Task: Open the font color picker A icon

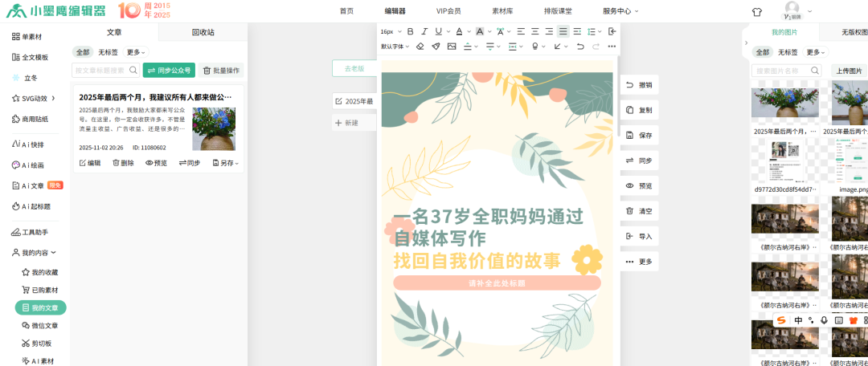Action: pos(459,31)
